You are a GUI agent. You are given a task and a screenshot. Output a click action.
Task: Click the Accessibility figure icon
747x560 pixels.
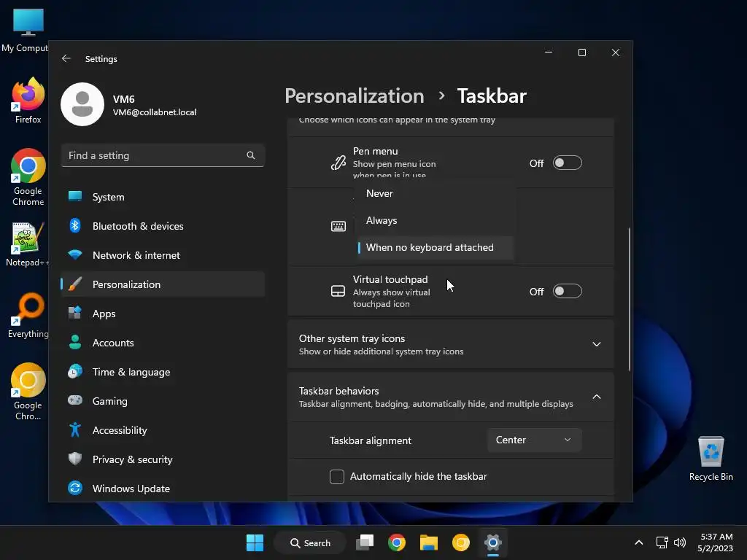point(75,430)
